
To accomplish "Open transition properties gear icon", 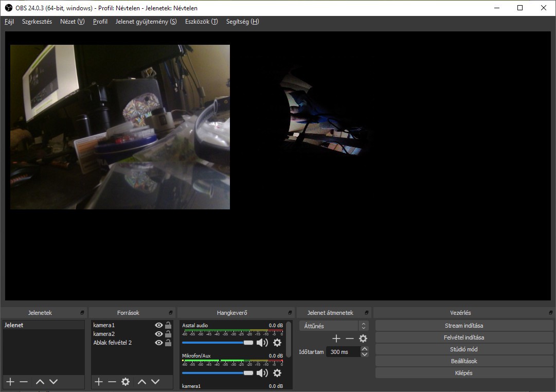I will [x=363, y=339].
